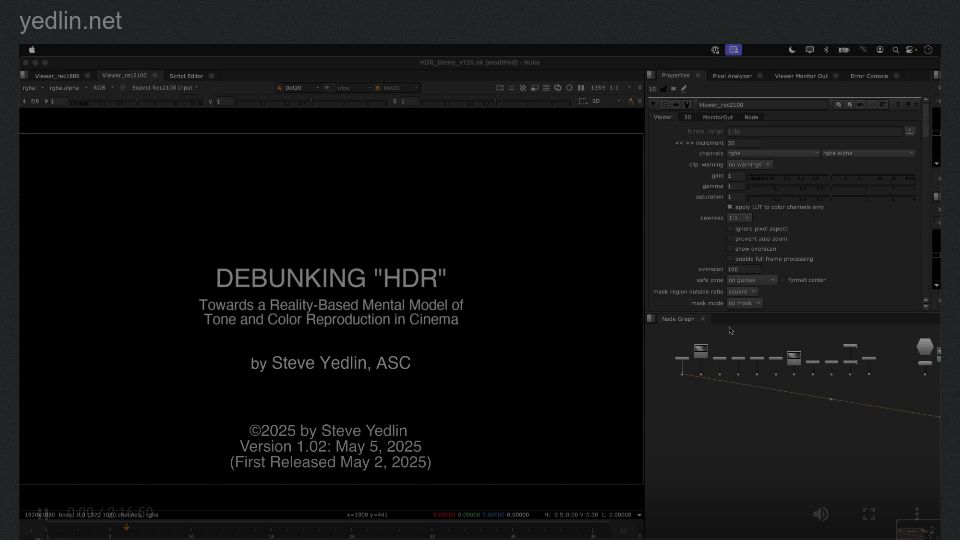Adjust the saturation slider in Properties
Viewport: 960px width, 540px height.
(831, 197)
